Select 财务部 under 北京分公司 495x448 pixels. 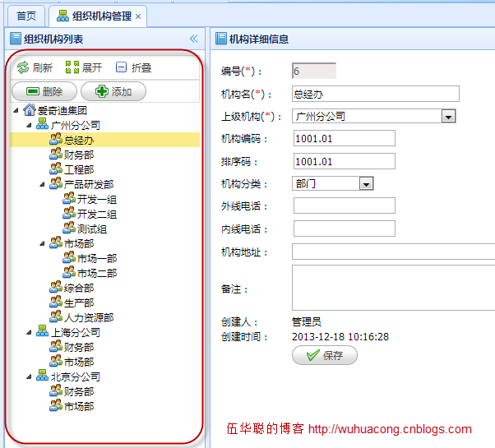coord(79,391)
